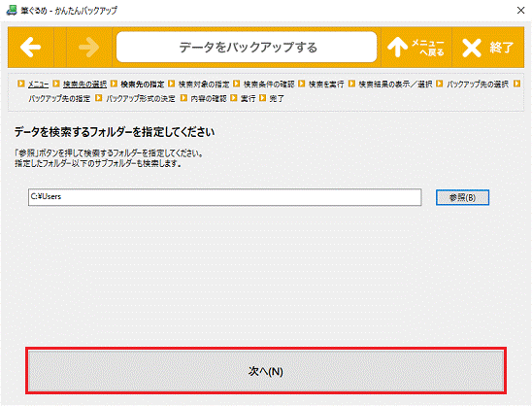Viewport: 532px width, 406px height.
Task: Open the 検索先の選択 breadcrumb link
Action: (84, 85)
